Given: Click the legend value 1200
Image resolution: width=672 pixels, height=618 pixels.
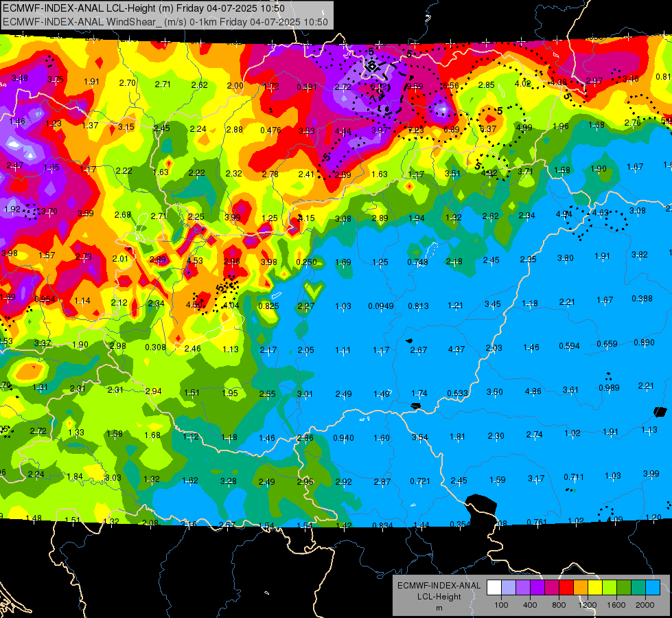Looking at the screenshot, I should (588, 605).
